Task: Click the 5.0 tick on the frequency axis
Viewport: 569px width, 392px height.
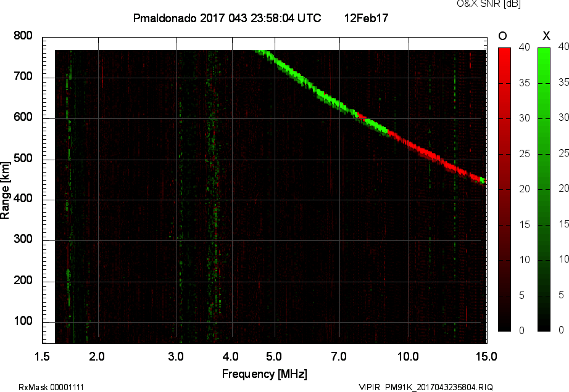Action: click(x=275, y=356)
